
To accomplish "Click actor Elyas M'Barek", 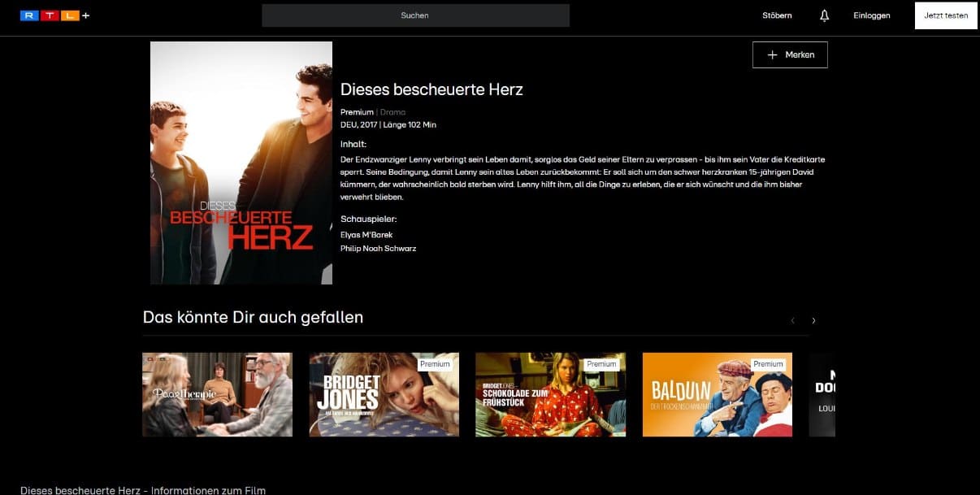I will (366, 235).
